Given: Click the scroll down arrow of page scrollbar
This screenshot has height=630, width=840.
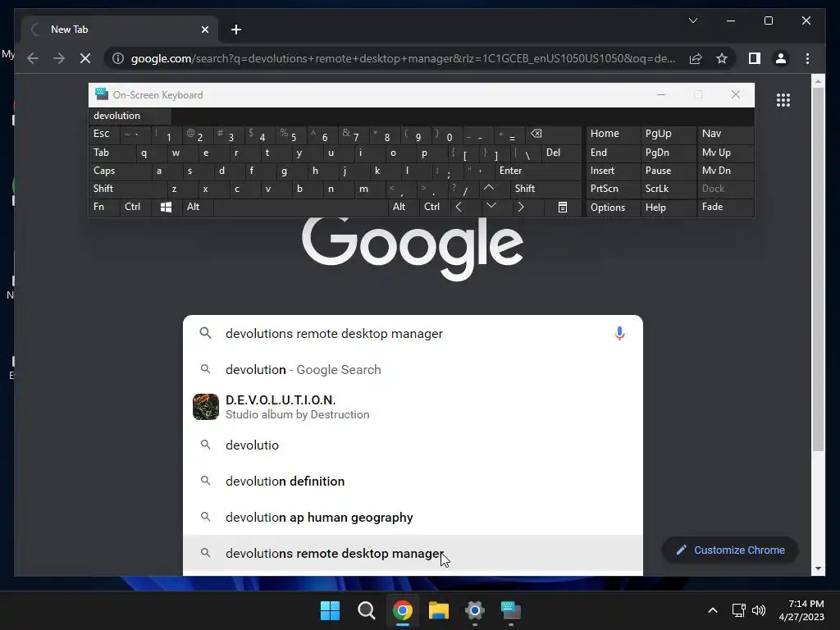Looking at the screenshot, I should (818, 568).
